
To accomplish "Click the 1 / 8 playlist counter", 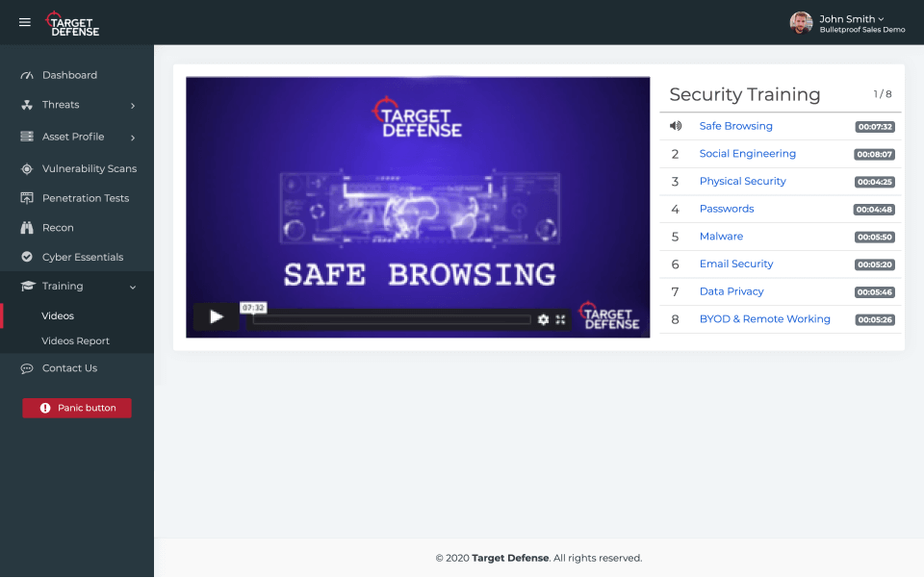I will point(883,94).
